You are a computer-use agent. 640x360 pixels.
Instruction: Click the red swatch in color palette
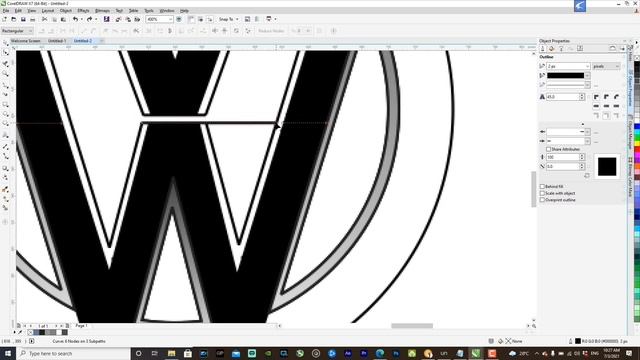637,150
